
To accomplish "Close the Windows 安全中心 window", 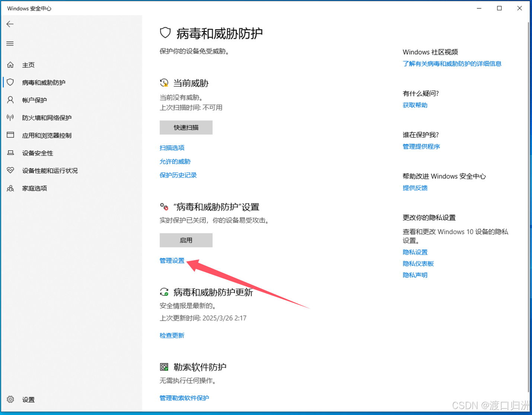I will 520,8.
